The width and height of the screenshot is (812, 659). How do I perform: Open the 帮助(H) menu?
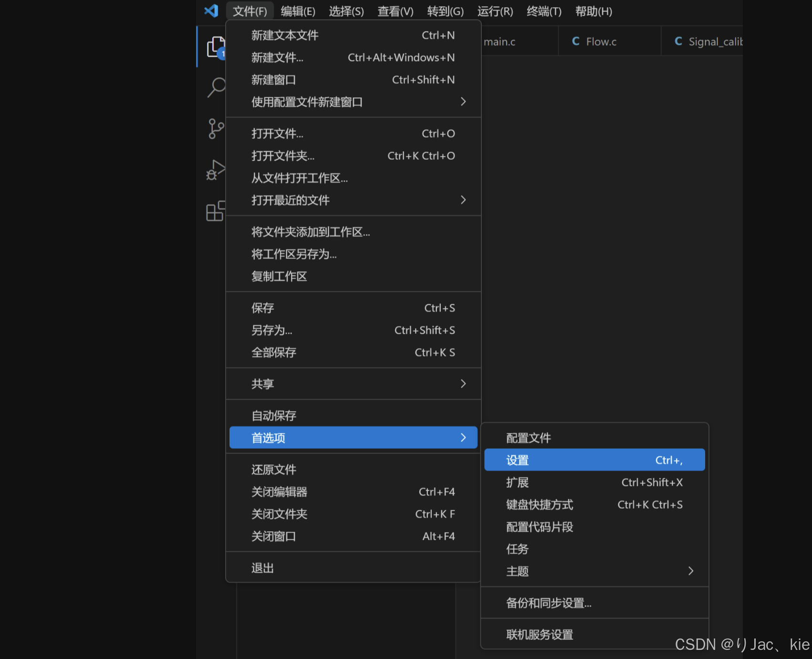[x=593, y=11]
